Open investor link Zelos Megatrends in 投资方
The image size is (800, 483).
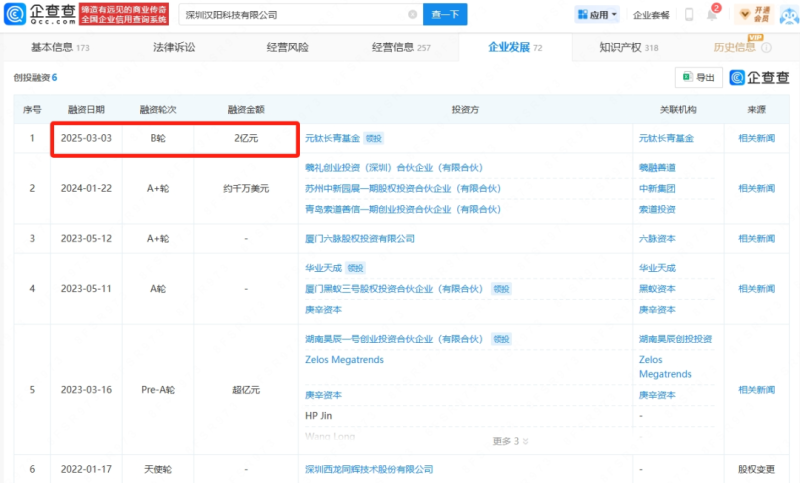click(344, 360)
